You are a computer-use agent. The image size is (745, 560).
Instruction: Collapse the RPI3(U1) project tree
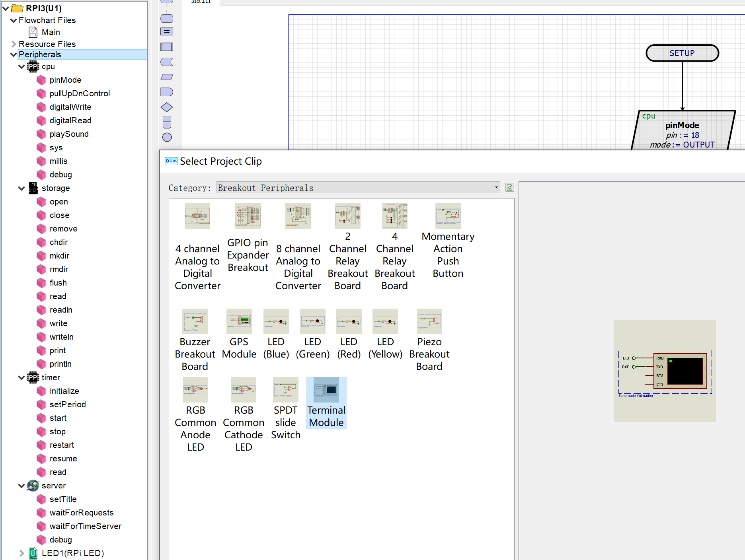click(6, 8)
